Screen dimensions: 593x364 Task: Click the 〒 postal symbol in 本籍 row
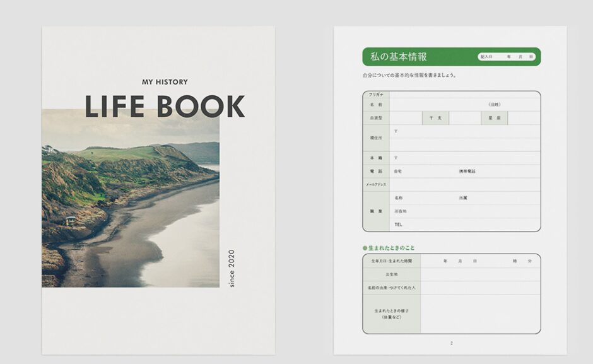pyautogui.click(x=396, y=158)
